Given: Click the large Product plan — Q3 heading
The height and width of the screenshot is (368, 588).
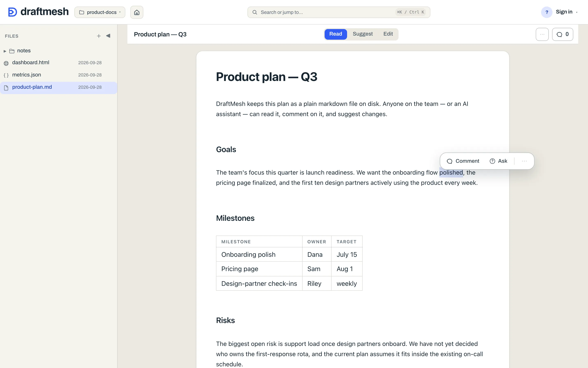Looking at the screenshot, I should click(266, 77).
